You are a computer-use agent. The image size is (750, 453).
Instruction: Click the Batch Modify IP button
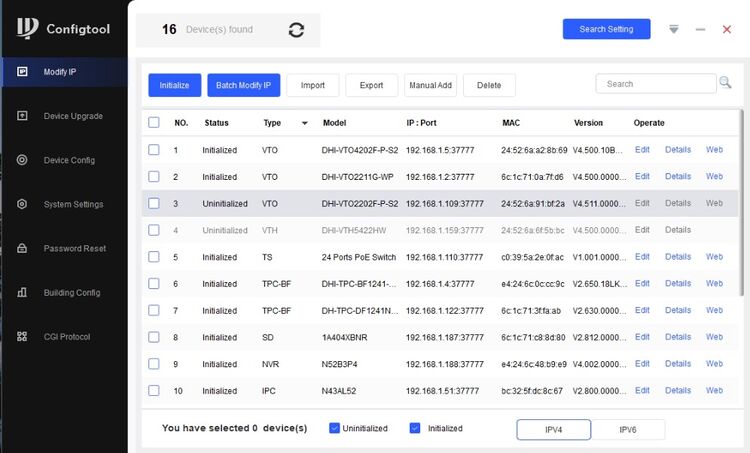[243, 85]
